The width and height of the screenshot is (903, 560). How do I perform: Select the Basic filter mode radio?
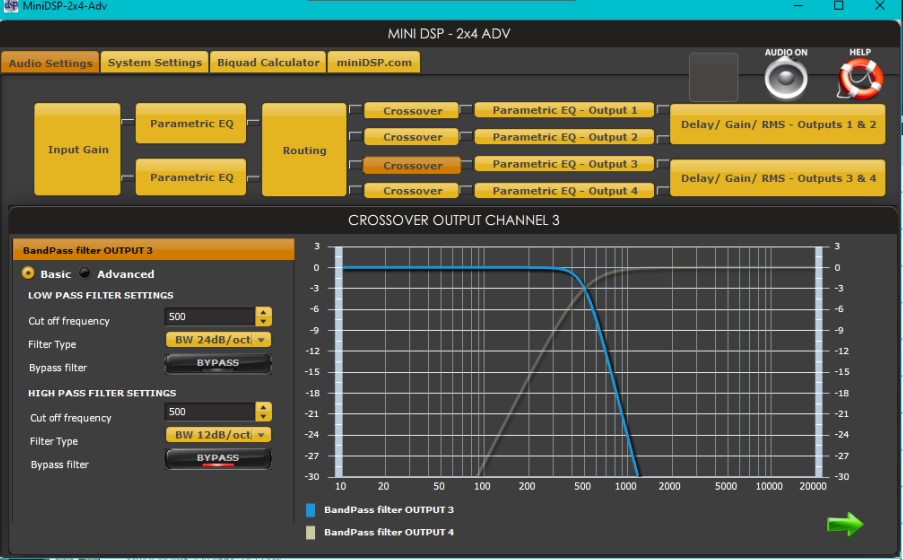(x=28, y=273)
